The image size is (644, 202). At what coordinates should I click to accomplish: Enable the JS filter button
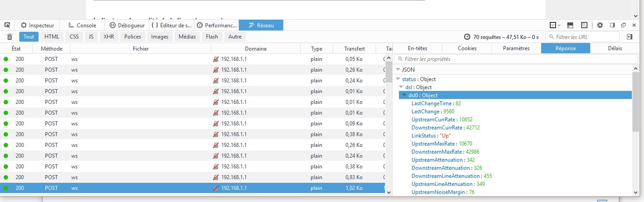(91, 37)
